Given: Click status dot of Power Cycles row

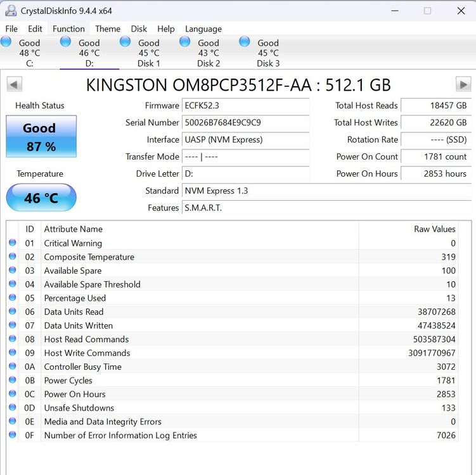Looking at the screenshot, I should [13, 380].
